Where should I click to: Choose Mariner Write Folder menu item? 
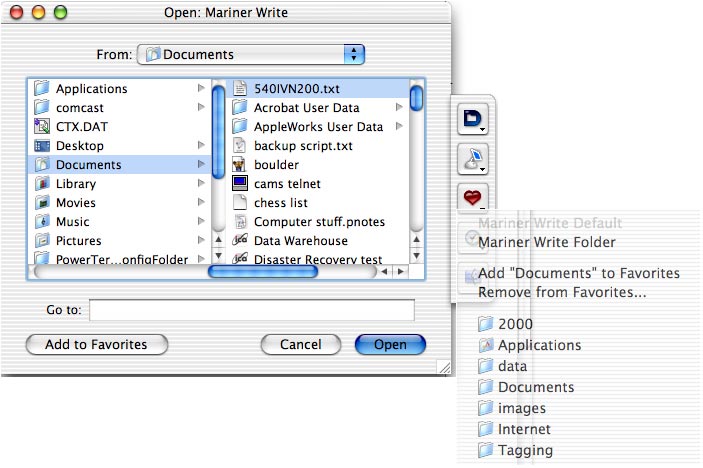547,243
